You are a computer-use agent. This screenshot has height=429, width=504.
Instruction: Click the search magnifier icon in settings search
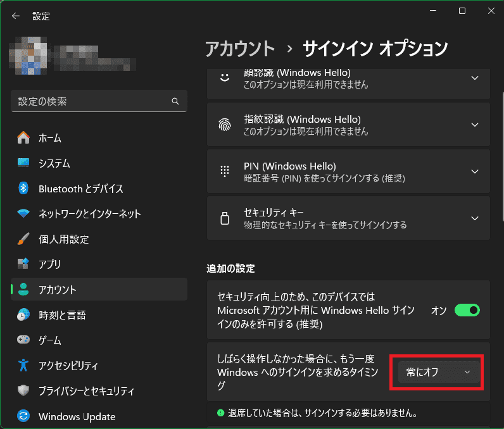(175, 101)
